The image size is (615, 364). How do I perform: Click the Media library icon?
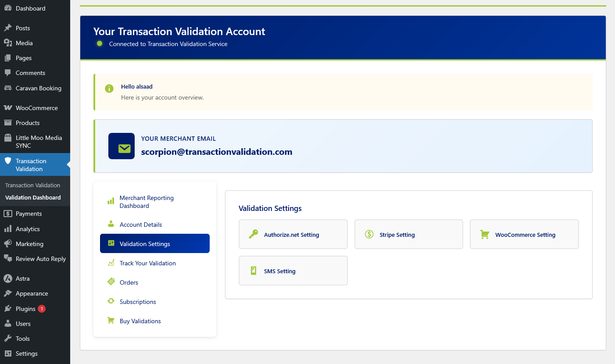point(8,43)
